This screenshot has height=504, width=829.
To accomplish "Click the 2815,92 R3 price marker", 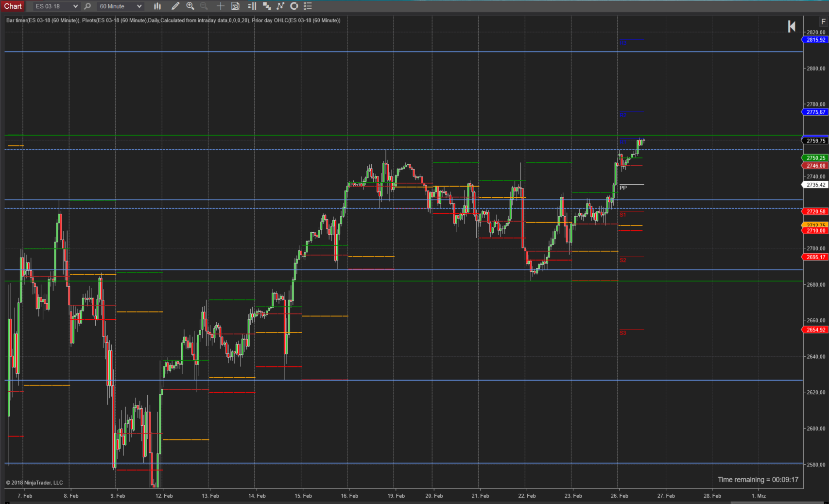I will [814, 40].
